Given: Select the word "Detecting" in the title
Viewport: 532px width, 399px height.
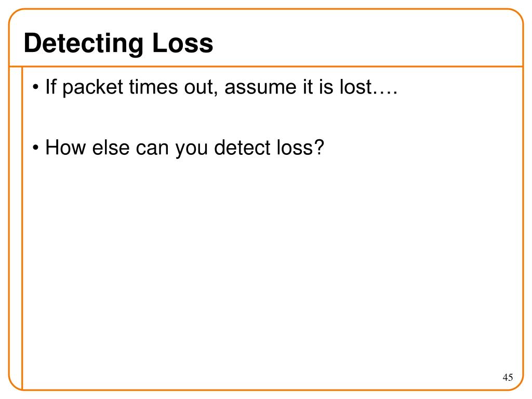Looking at the screenshot, I should coord(83,44).
